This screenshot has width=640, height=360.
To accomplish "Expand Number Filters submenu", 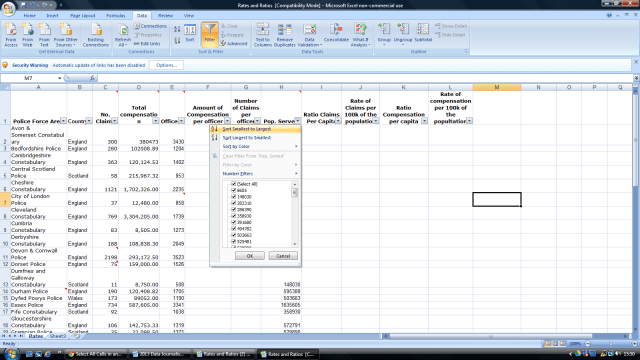I will click(256, 174).
